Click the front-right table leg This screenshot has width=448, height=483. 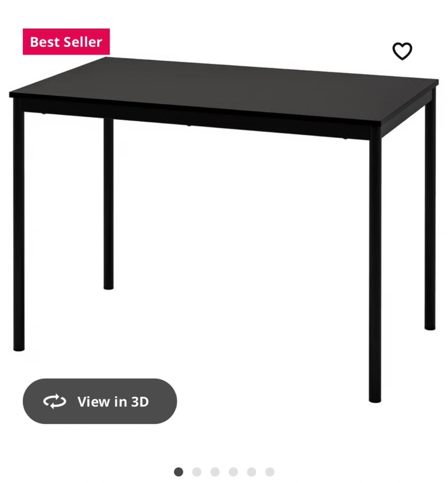coord(375,268)
